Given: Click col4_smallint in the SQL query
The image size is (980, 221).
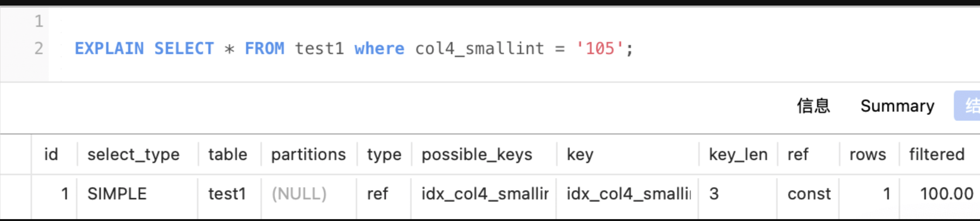Looking at the screenshot, I should pos(479,49).
